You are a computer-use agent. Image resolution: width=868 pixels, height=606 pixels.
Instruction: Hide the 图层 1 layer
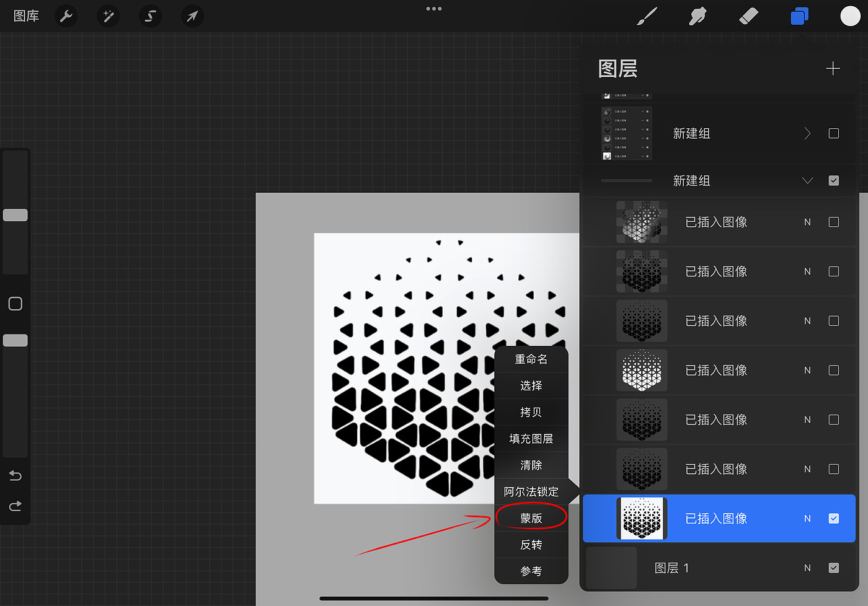(833, 568)
